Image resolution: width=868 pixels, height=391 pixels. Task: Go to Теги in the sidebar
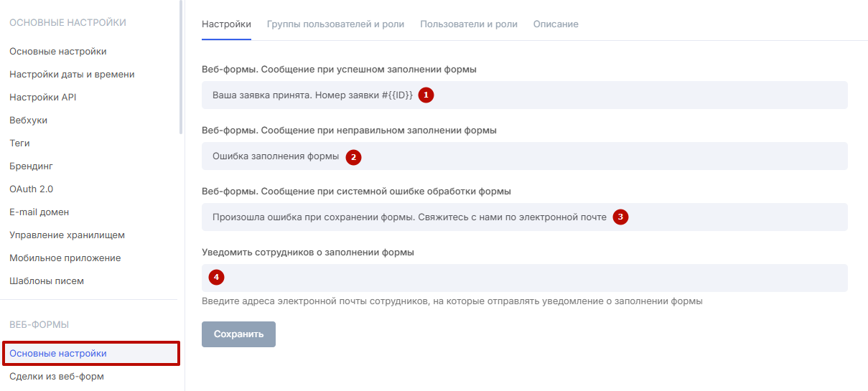pyautogui.click(x=19, y=143)
